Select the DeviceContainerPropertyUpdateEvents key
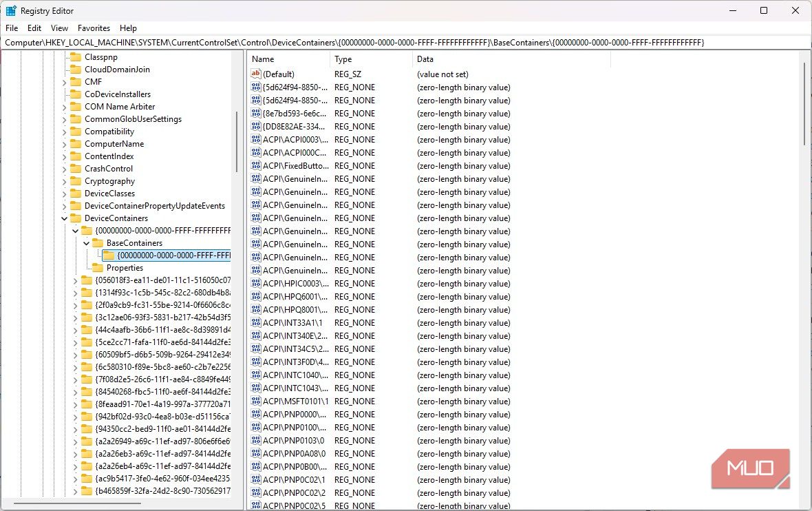This screenshot has height=511, width=812. click(x=155, y=206)
